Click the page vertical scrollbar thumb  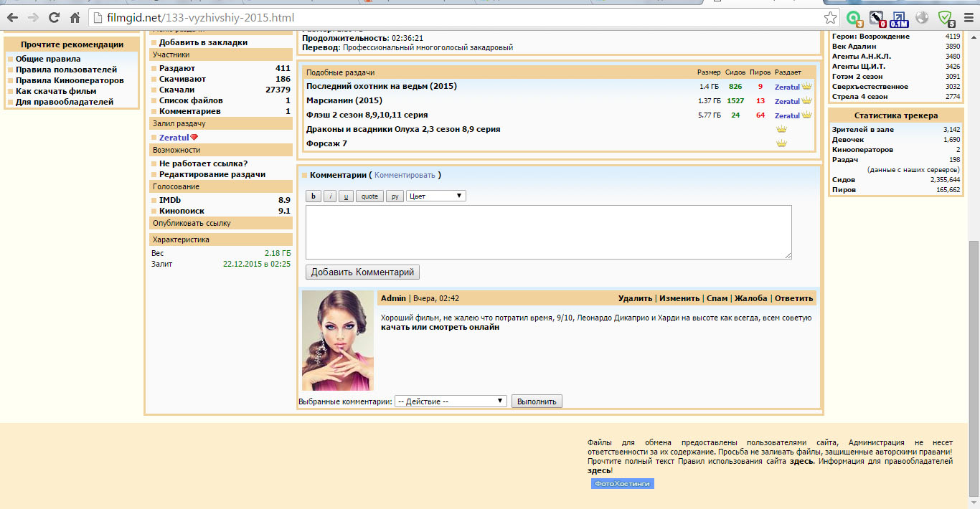(974, 368)
